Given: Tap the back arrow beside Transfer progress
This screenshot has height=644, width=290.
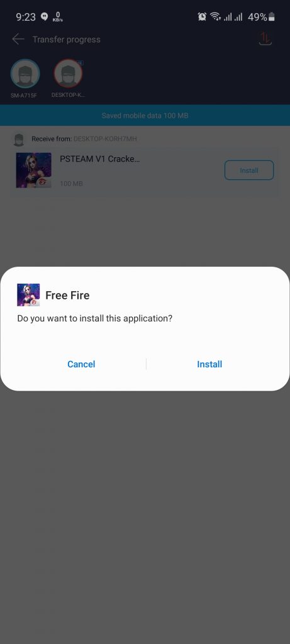Looking at the screenshot, I should coord(18,40).
